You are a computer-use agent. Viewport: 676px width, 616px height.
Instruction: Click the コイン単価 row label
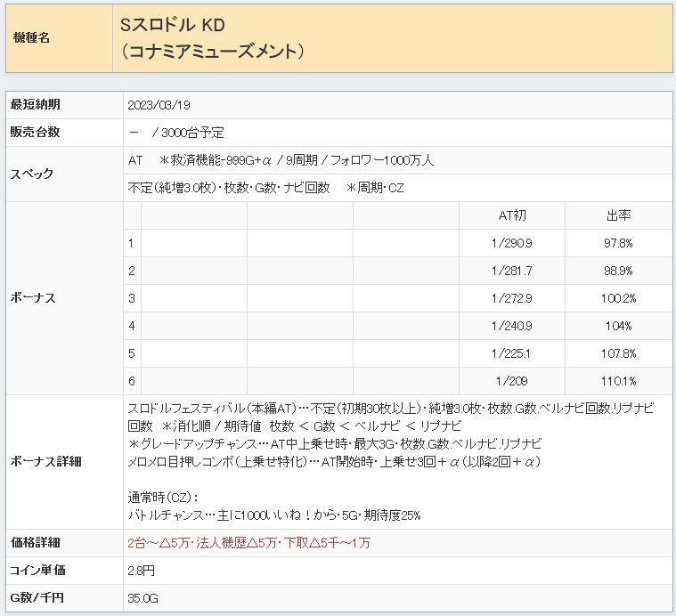coord(38,571)
